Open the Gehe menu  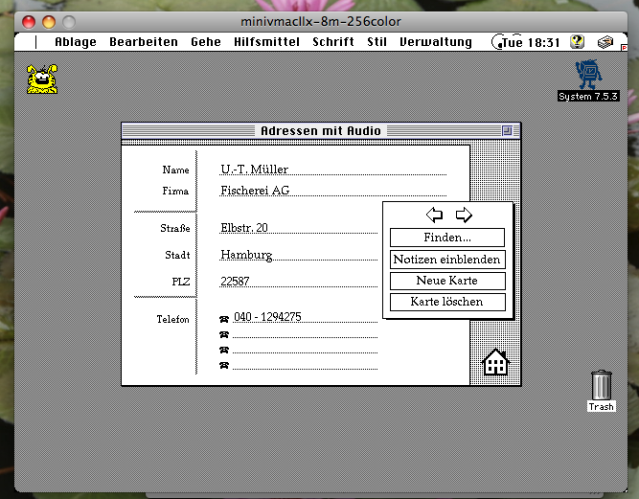[206, 42]
